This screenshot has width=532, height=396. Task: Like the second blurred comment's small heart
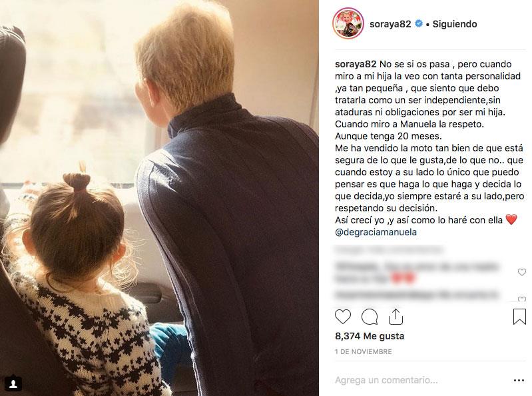tap(522, 299)
